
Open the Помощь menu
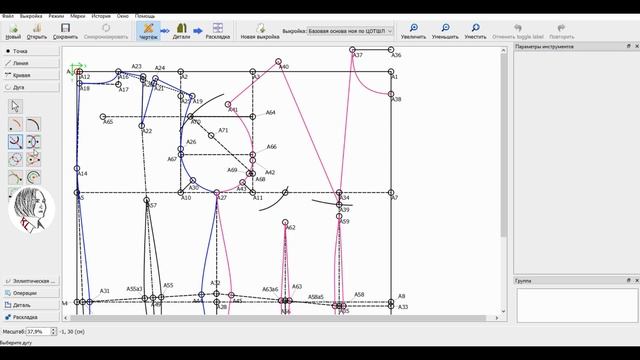coord(145,16)
